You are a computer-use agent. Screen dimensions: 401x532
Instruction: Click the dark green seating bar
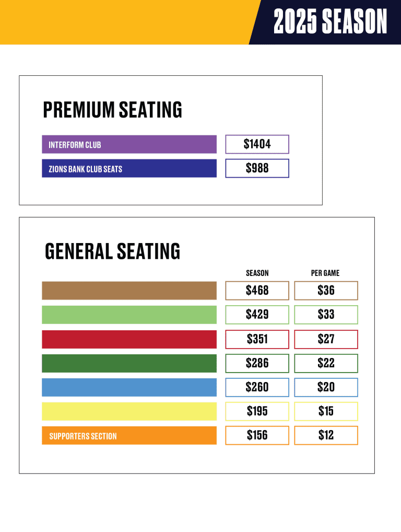click(x=129, y=363)
